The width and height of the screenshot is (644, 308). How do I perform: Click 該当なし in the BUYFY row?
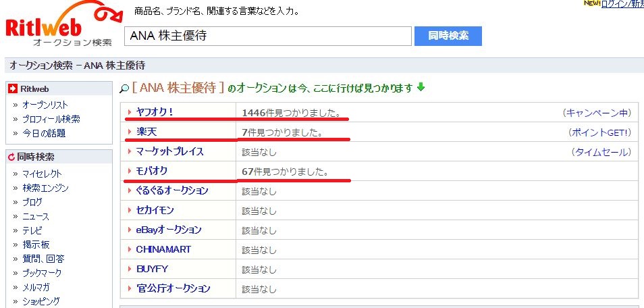(x=259, y=269)
